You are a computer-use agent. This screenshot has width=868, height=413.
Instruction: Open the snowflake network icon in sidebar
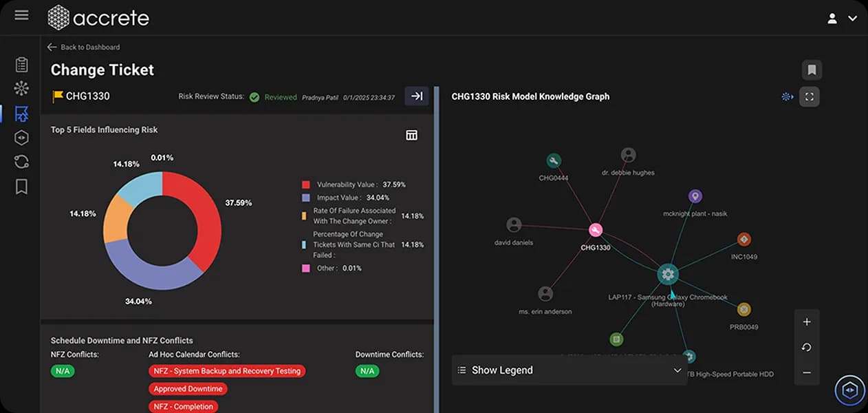tap(21, 89)
